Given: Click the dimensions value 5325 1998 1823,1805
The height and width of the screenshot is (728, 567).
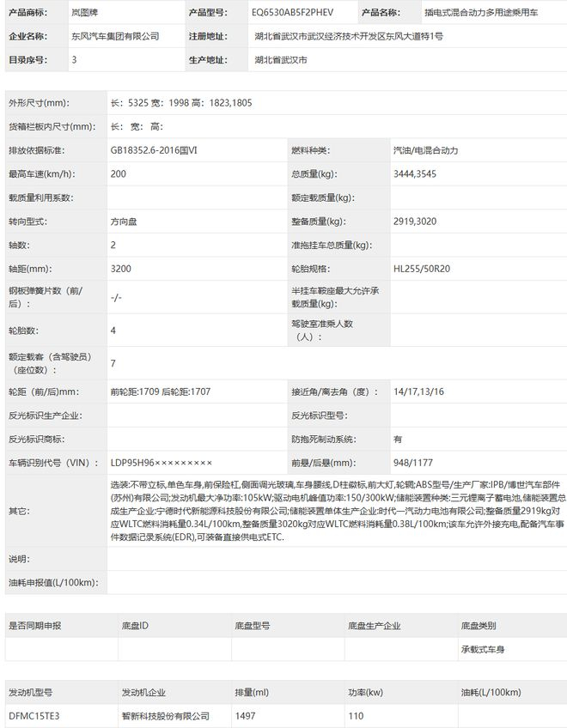Looking at the screenshot, I should (x=181, y=103).
